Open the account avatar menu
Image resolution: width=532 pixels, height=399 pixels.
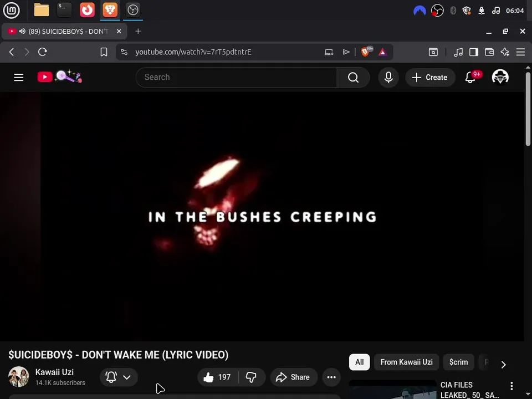(x=500, y=77)
